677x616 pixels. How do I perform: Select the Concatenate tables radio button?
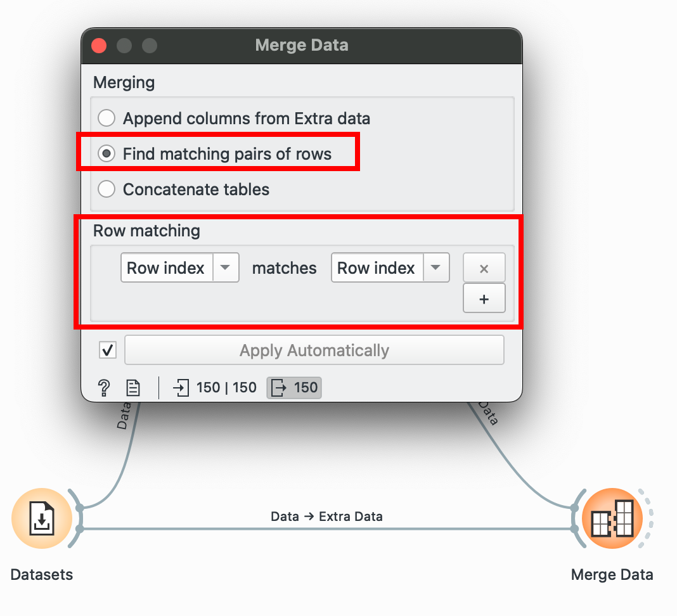point(106,189)
